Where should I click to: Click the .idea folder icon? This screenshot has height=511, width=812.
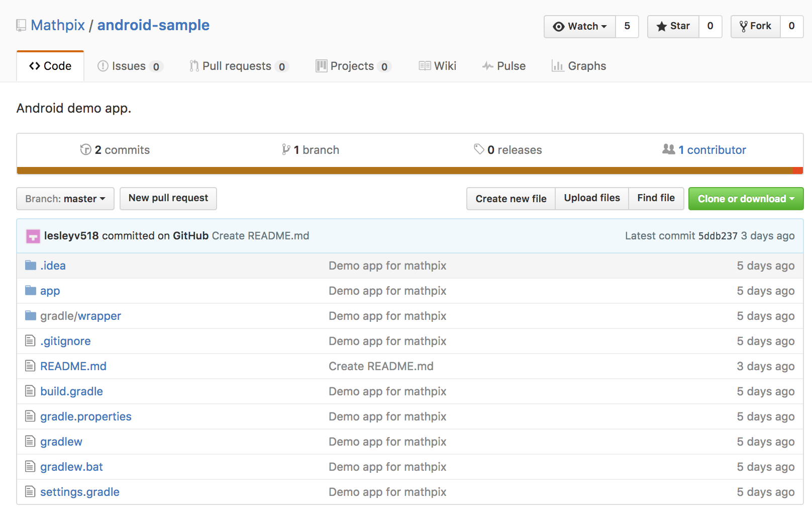31,265
